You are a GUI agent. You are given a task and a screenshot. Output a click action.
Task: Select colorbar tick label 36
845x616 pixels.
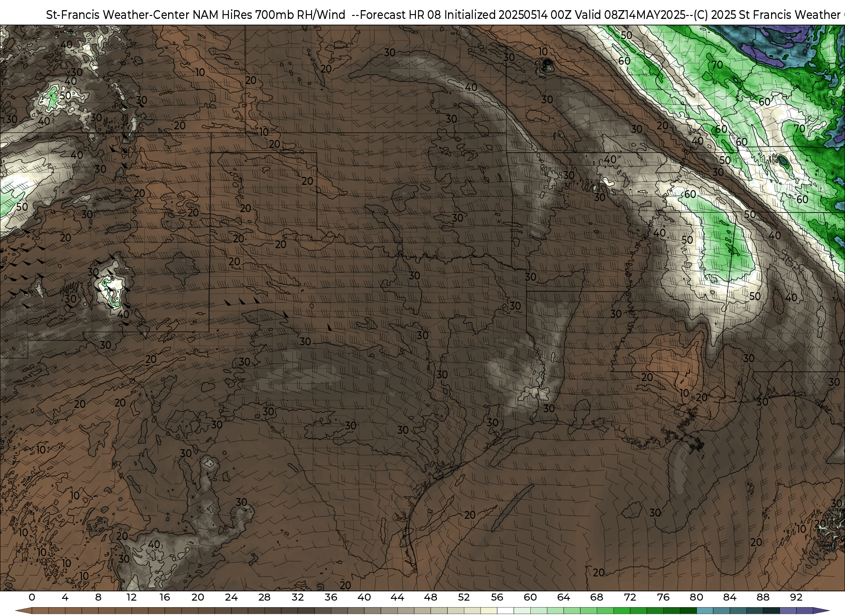331,597
